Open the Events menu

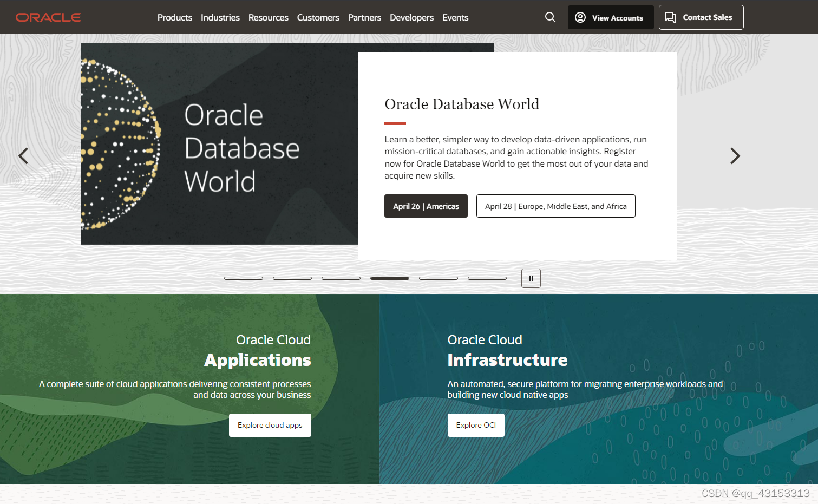point(455,17)
